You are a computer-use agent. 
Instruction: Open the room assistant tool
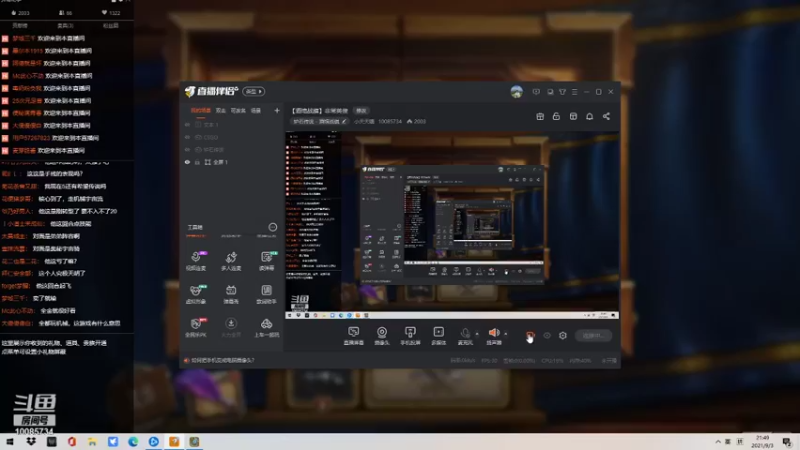point(266,294)
